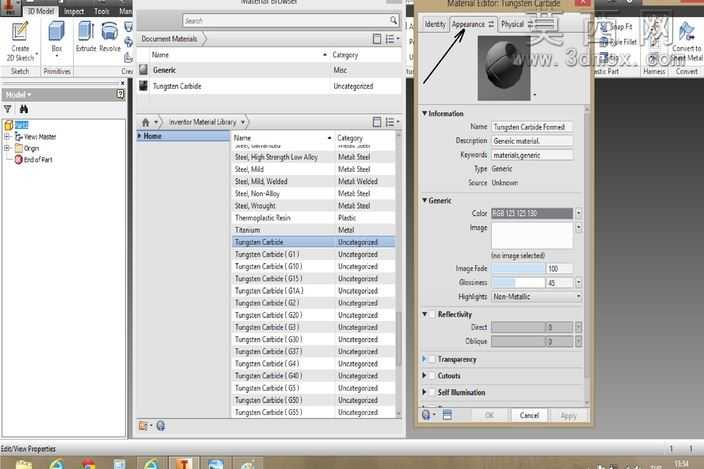
Task: Select the End of Part marker icon
Action: pos(18,159)
